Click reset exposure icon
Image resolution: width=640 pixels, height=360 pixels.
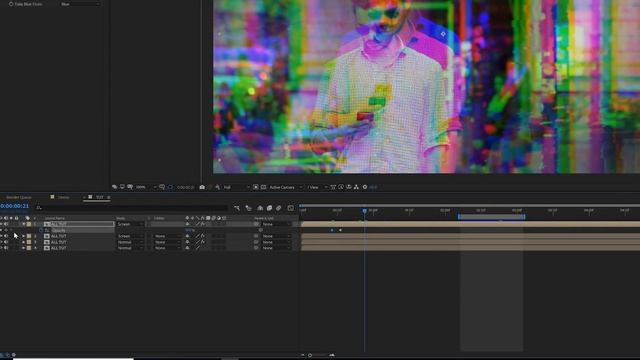pyautogui.click(x=365, y=187)
